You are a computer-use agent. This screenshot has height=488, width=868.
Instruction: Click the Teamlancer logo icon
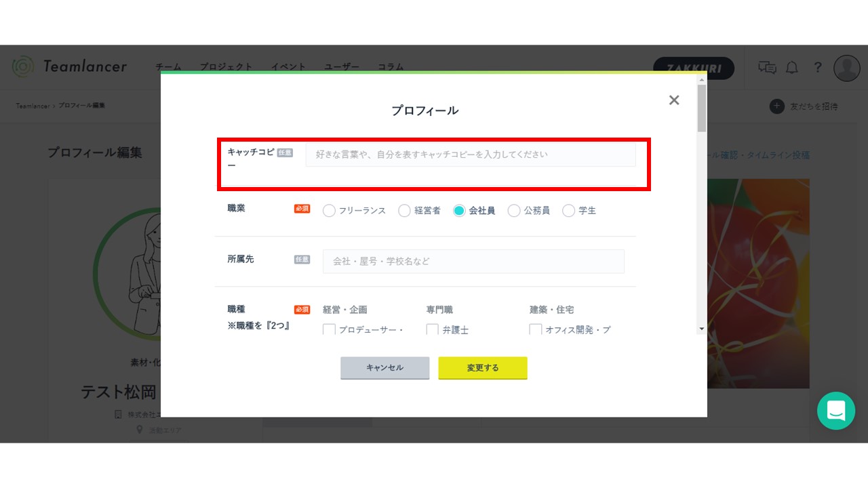22,66
